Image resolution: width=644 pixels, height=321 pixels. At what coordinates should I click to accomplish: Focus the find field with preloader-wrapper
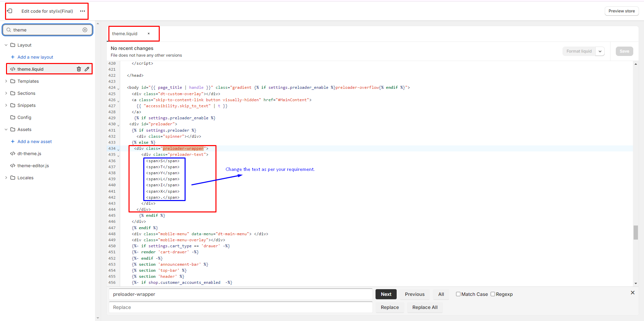tap(240, 294)
